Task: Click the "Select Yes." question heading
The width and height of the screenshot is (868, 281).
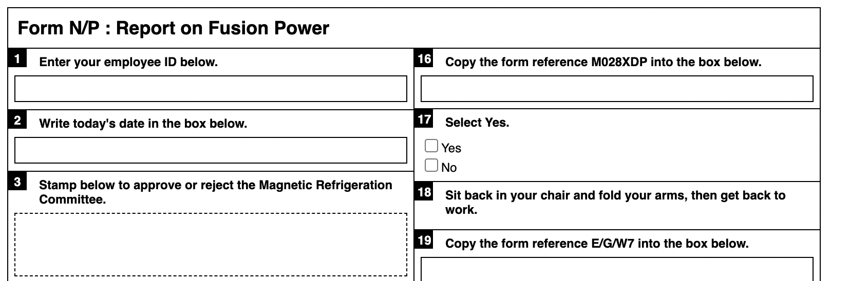Action: click(x=477, y=123)
